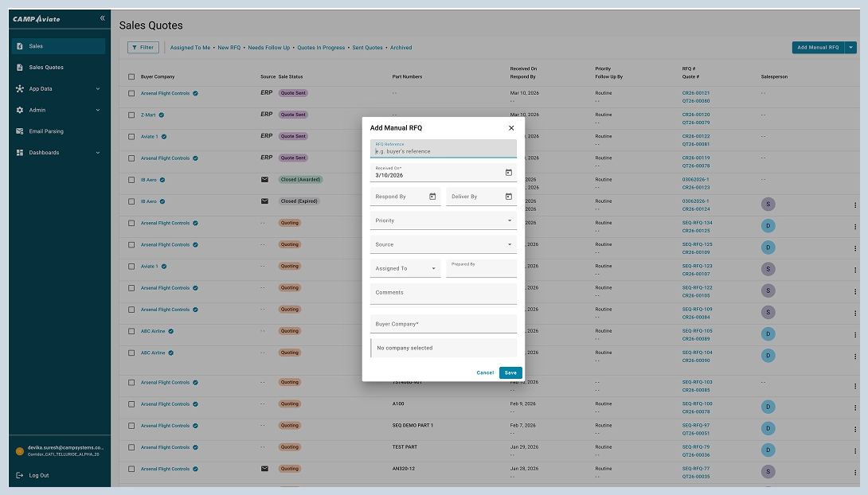Open the Assigned To dropdown
Image resolution: width=868 pixels, height=495 pixels.
click(405, 268)
